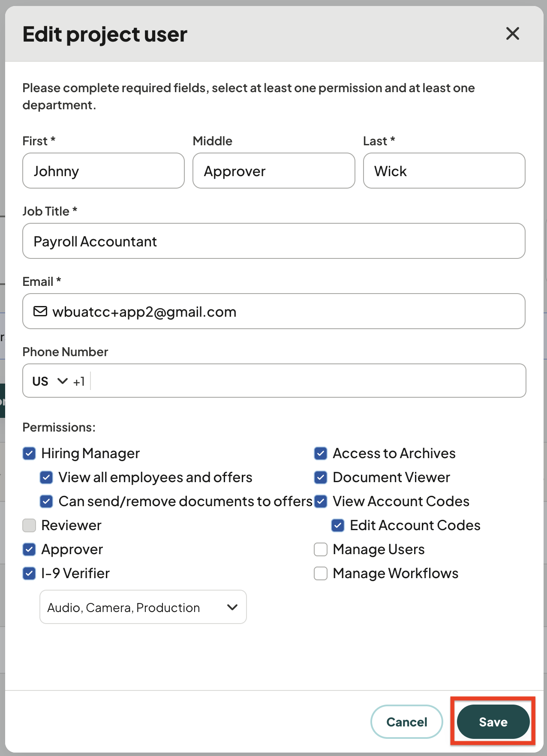The width and height of the screenshot is (547, 756).
Task: Uncheck the Approver permission
Action: click(29, 549)
